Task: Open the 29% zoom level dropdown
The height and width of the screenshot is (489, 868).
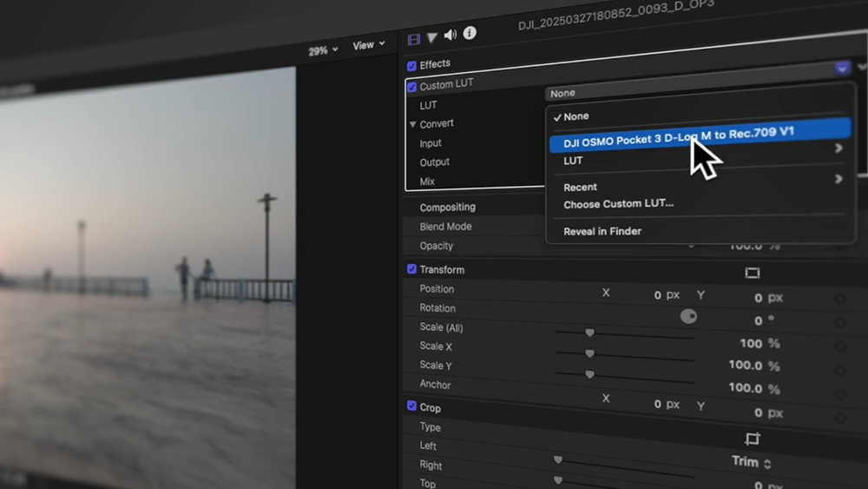Action: [323, 50]
